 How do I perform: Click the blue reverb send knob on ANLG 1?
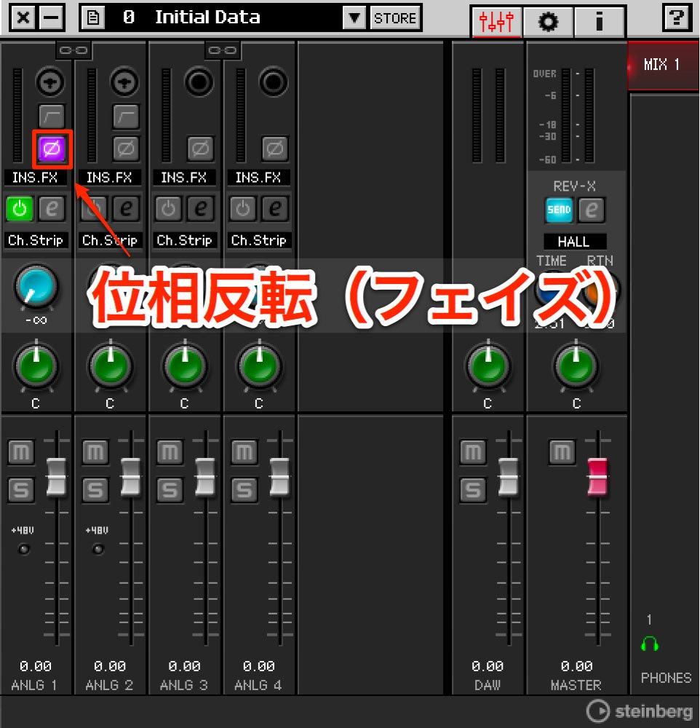[36, 286]
